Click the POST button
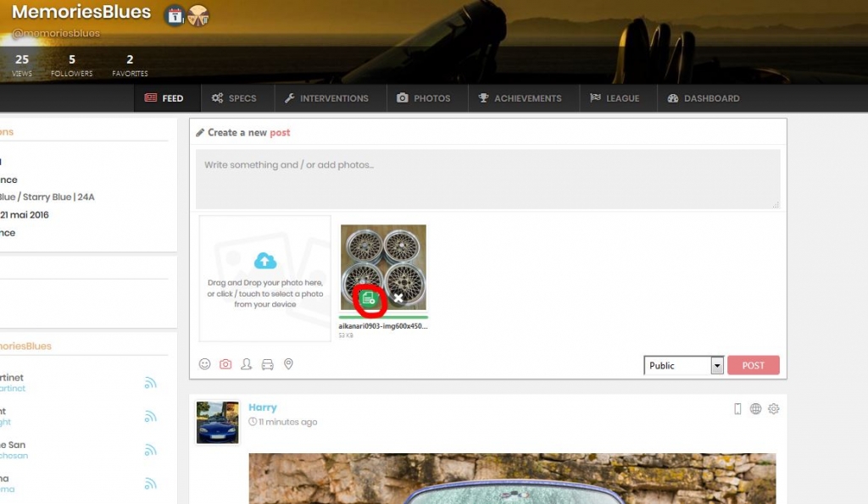The width and height of the screenshot is (868, 504). 754,365
